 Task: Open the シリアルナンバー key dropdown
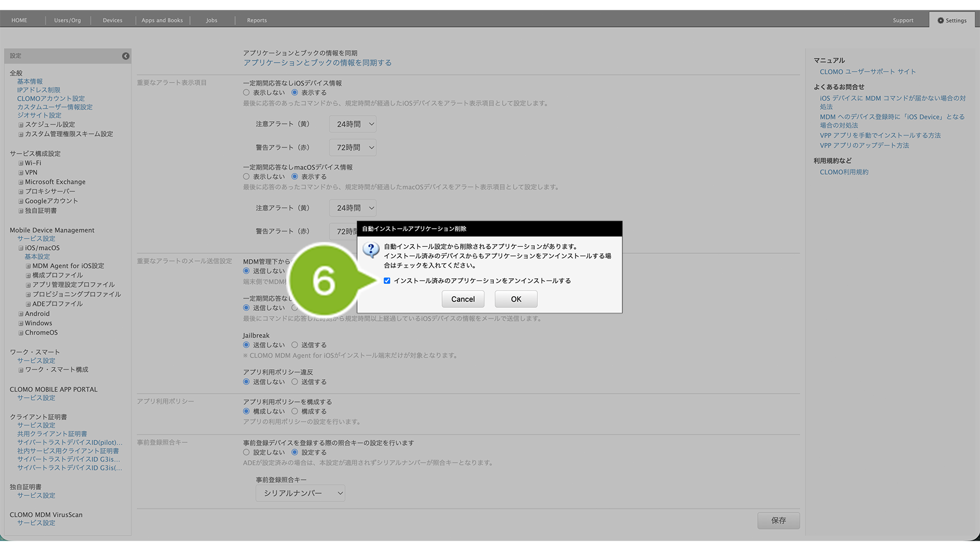tap(300, 493)
